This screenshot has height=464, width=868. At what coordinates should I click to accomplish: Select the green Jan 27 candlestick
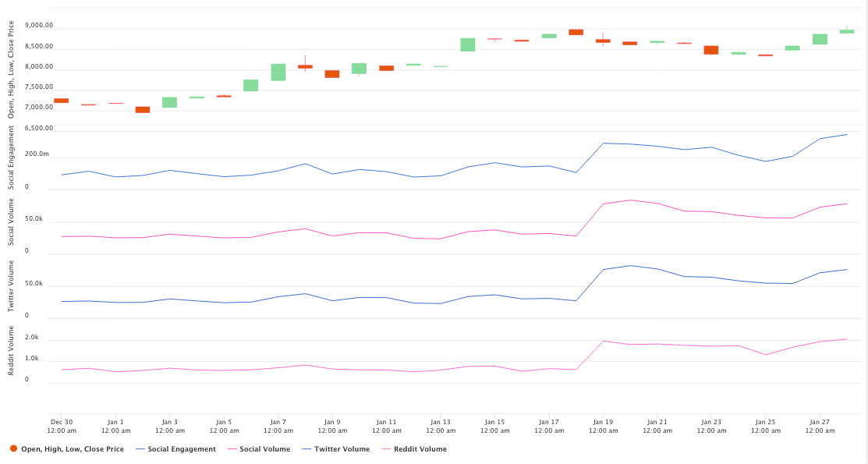(820, 39)
